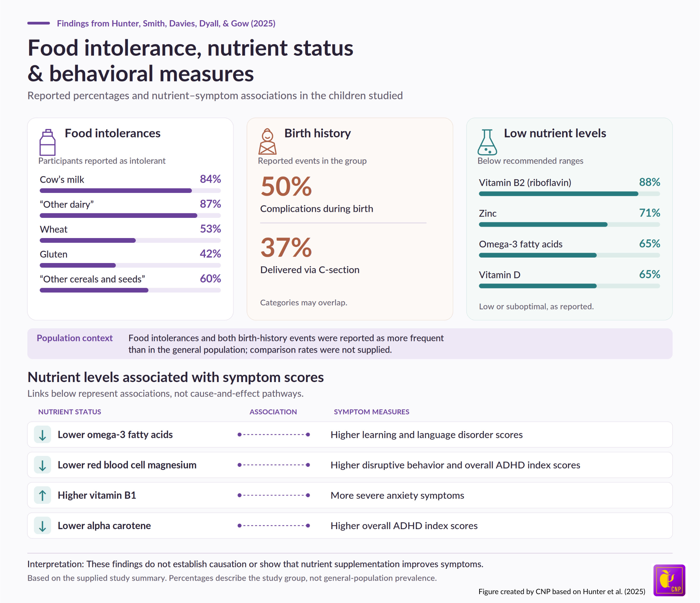Click the Cow's milk 84% progress bar
Image resolution: width=700 pixels, height=603 pixels.
130,191
